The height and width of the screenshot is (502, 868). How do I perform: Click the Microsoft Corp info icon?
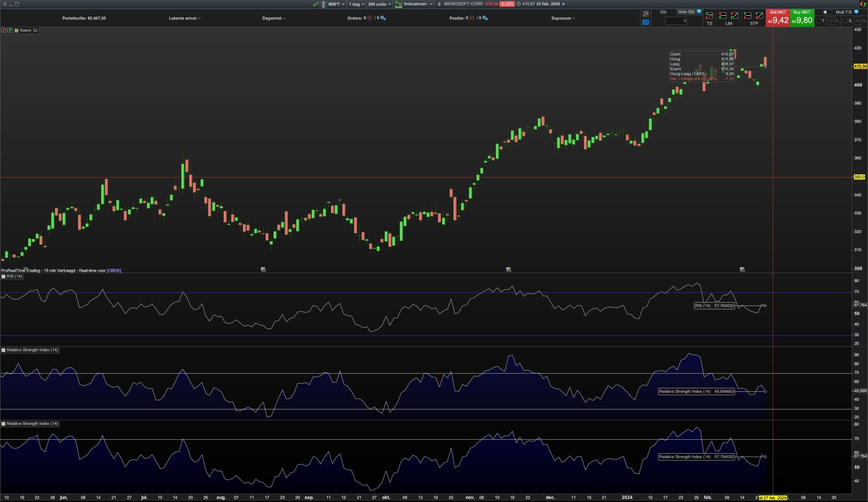[439, 4]
